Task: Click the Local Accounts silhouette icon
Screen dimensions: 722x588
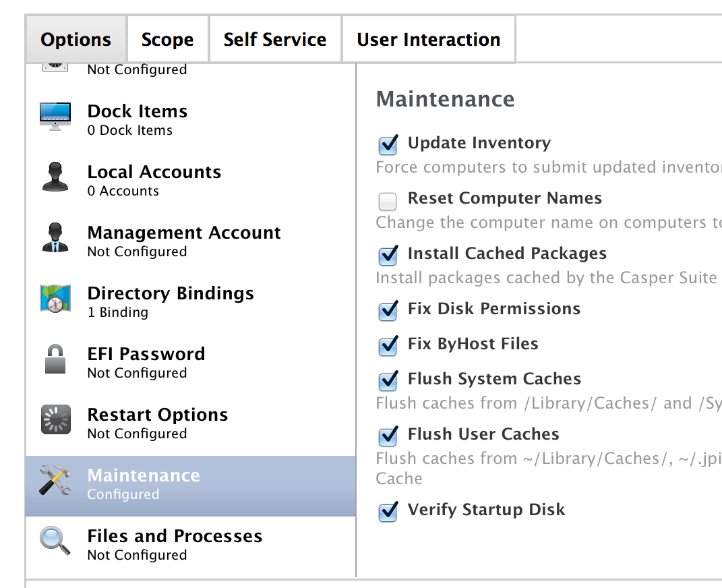Action: click(x=55, y=177)
